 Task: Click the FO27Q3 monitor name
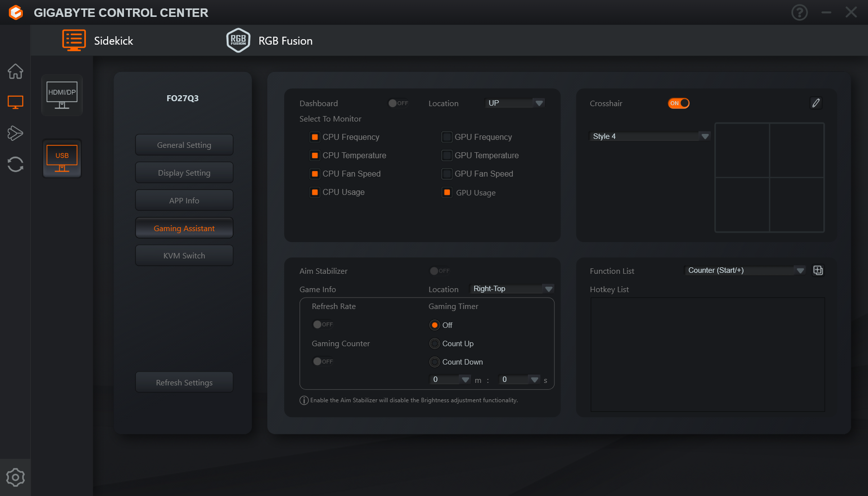point(183,98)
